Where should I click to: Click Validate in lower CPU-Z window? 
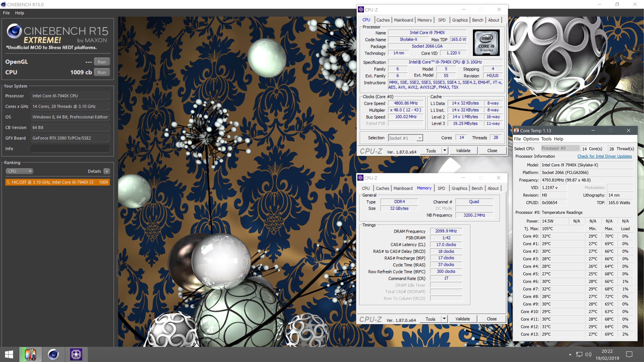coord(463,319)
